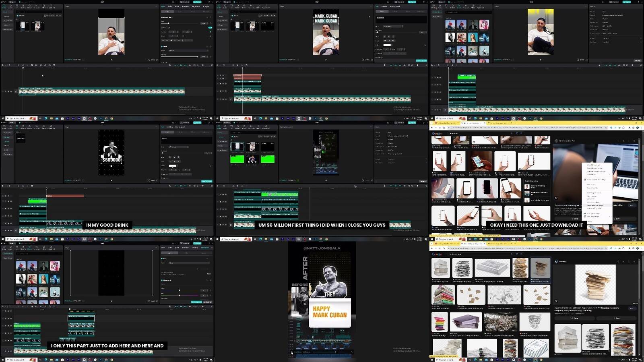Toggle the eye visibility on the first frame's main track
The width and height of the screenshot is (644, 362).
pyautogui.click(x=8, y=91)
